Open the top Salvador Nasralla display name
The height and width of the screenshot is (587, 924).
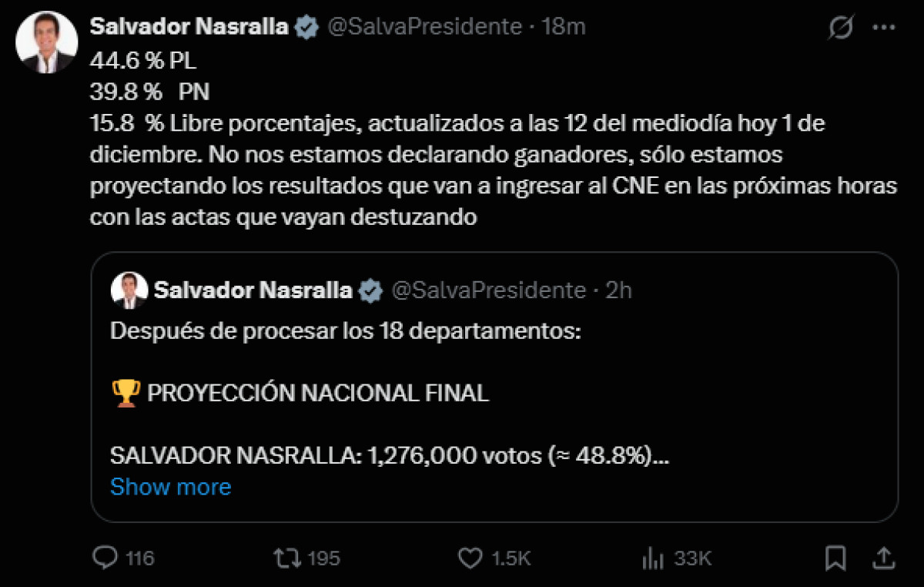[x=189, y=27]
